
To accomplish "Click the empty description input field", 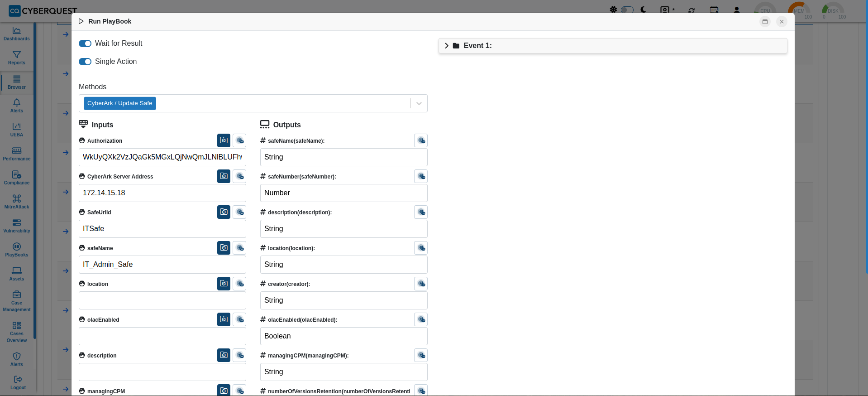I will point(162,372).
